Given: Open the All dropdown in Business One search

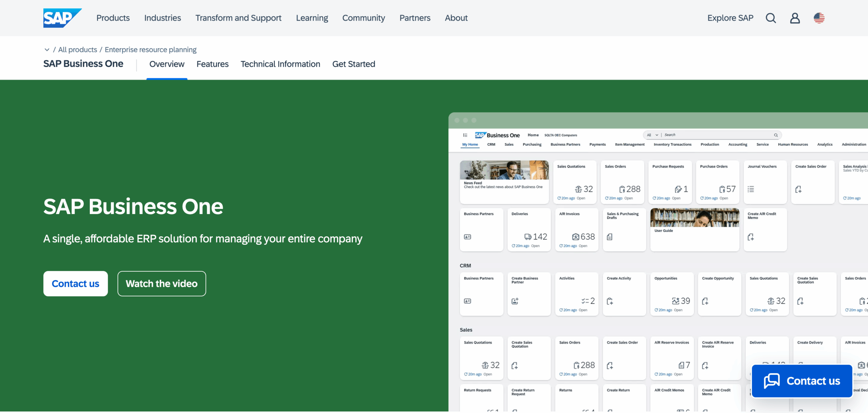Looking at the screenshot, I should [x=653, y=135].
